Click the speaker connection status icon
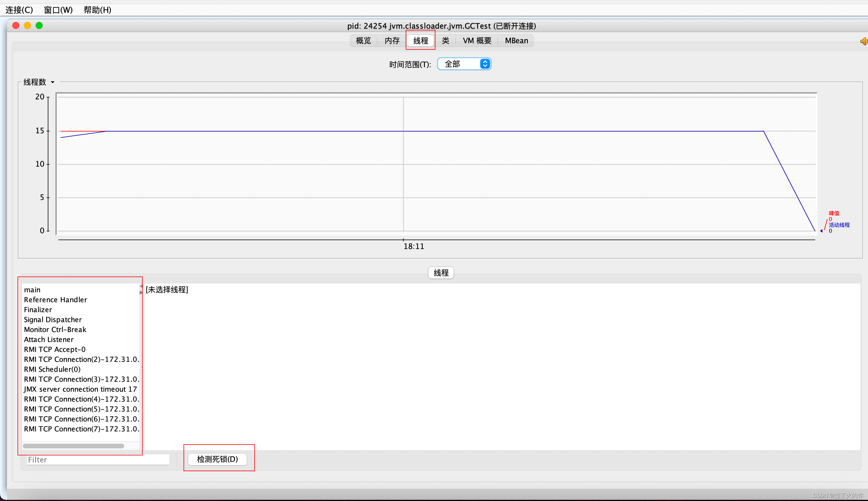This screenshot has width=868, height=501. 864,41
